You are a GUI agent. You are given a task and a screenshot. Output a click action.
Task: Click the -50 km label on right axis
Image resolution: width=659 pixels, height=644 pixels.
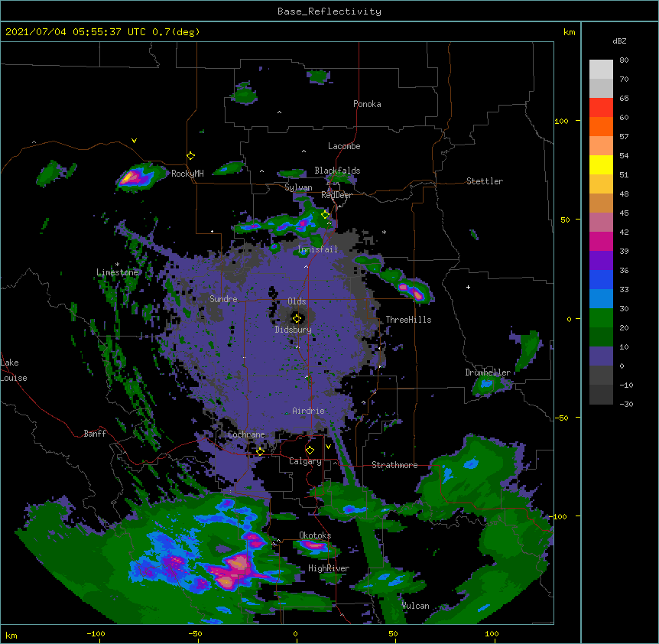click(561, 418)
